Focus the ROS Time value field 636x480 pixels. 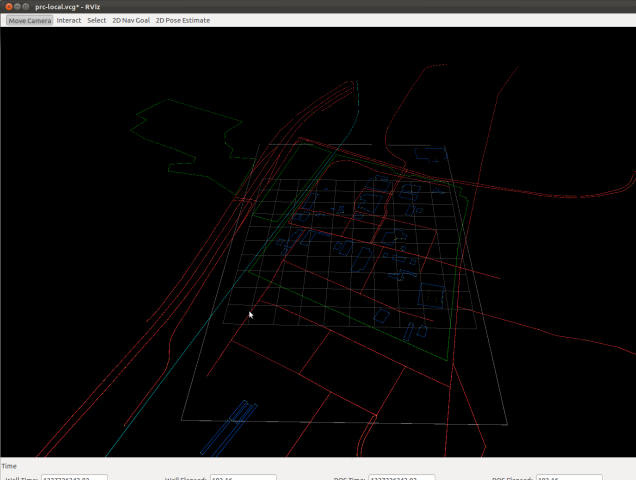coord(402,477)
